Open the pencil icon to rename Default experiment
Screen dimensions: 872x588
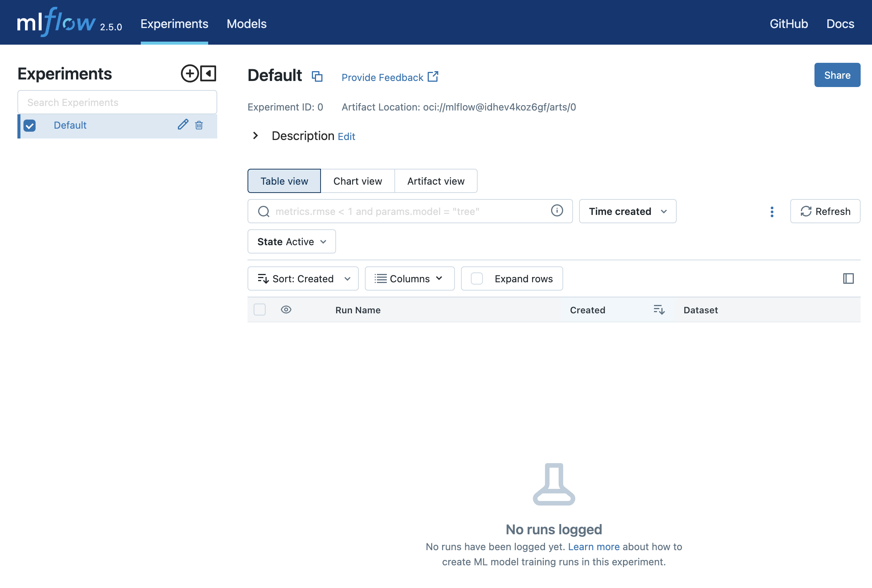click(x=183, y=125)
